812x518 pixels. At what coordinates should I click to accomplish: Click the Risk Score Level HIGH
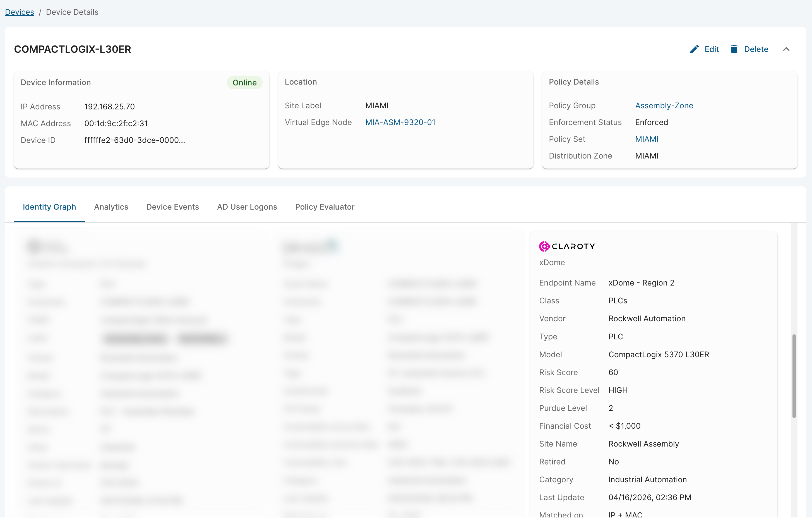pyautogui.click(x=618, y=390)
